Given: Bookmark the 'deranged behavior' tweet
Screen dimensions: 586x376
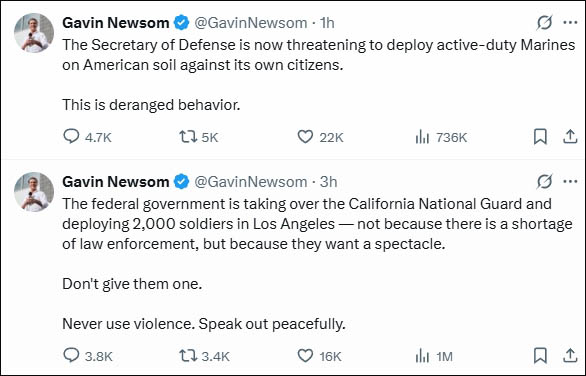Looking at the screenshot, I should point(540,136).
